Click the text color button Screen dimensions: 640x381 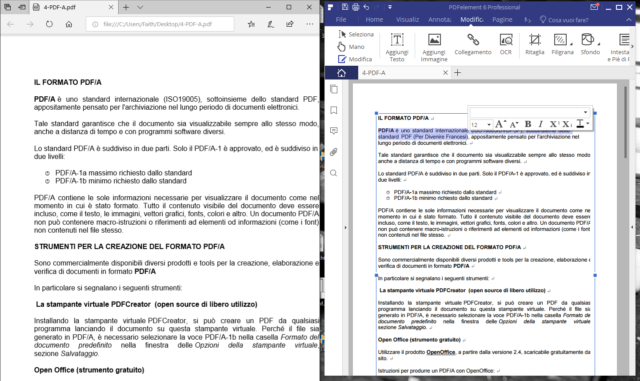click(x=580, y=124)
